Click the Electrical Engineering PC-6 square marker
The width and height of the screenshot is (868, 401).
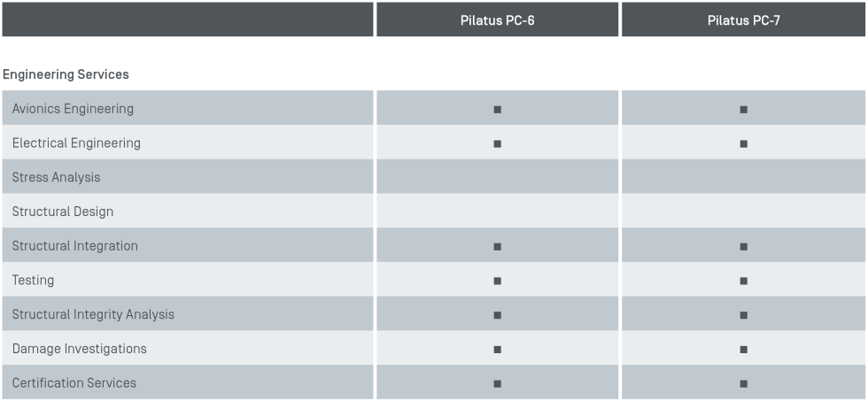point(497,143)
